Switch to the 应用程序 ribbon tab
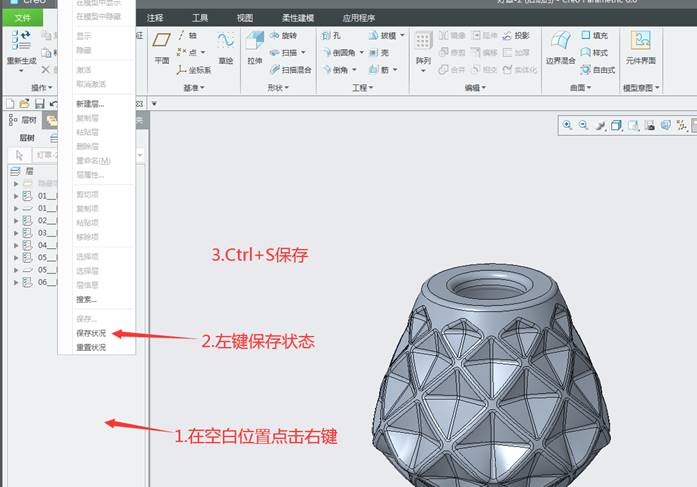The image size is (697, 487). (359, 18)
